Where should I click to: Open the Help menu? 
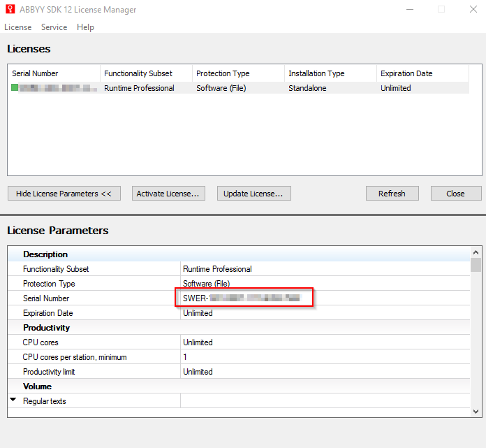coord(85,27)
